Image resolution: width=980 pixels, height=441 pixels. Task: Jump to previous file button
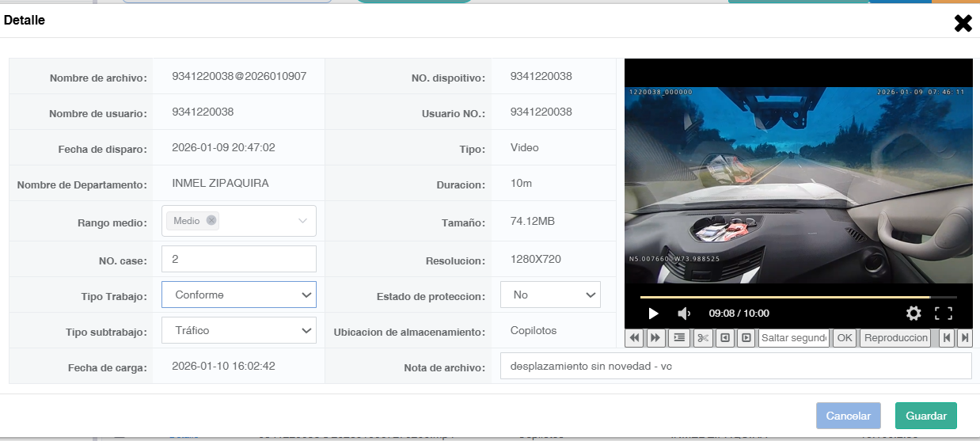946,338
